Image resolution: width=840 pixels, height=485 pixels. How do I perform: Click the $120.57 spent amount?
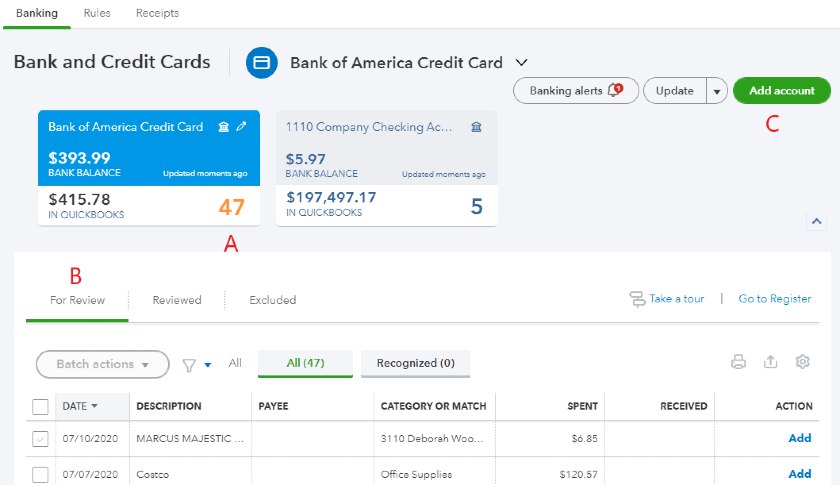(579, 474)
